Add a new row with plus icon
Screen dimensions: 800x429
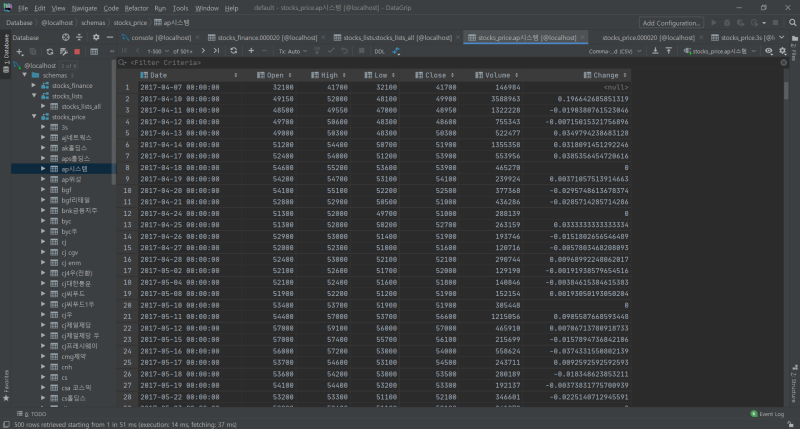[251, 51]
